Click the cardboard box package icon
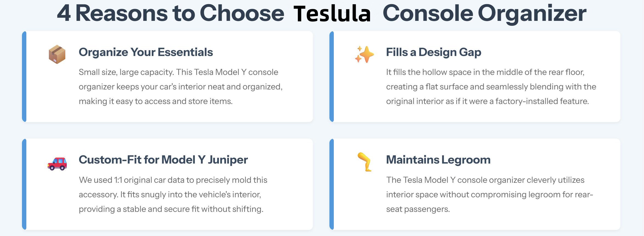 57,54
